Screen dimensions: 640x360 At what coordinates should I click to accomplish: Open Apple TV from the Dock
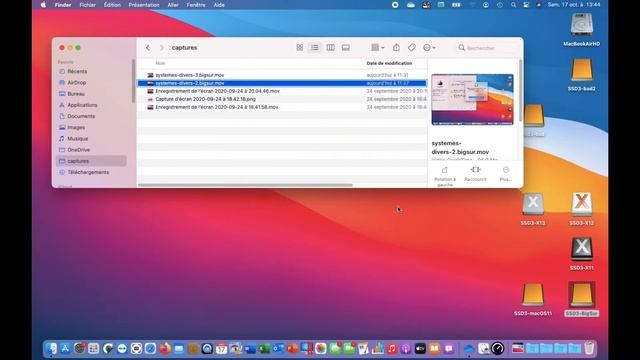pyautogui.click(x=420, y=349)
